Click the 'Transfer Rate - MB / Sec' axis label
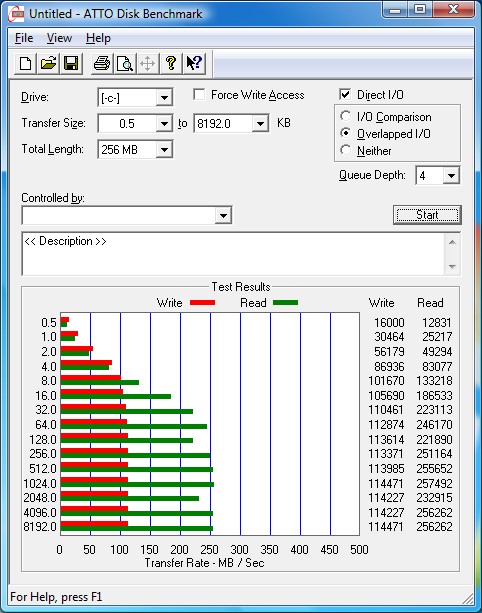This screenshot has height=613, width=482. point(204,563)
